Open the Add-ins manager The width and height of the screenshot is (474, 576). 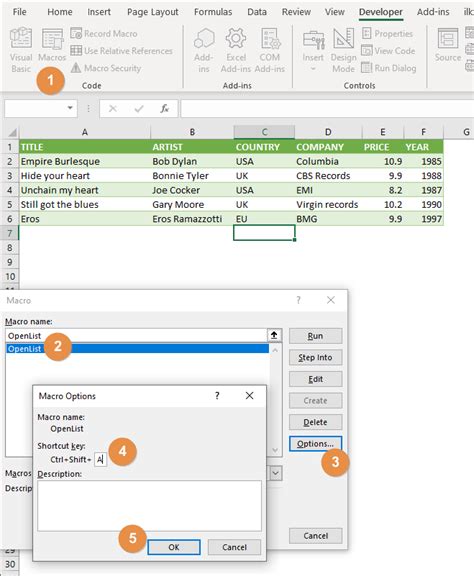coord(204,50)
